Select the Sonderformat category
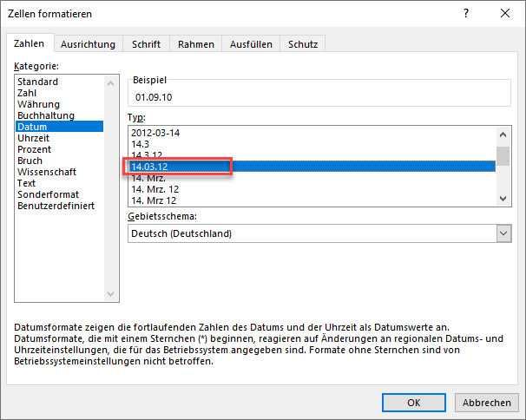Image resolution: width=526 pixels, height=420 pixels. click(59, 194)
